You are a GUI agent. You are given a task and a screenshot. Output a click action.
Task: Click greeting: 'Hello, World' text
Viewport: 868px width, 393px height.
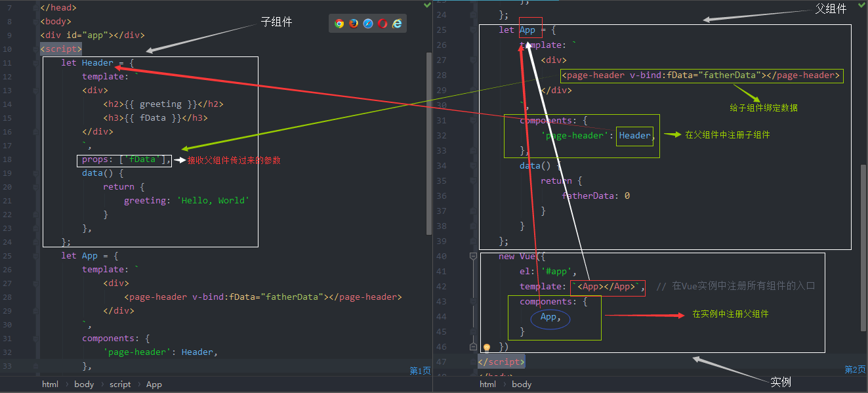pyautogui.click(x=187, y=201)
